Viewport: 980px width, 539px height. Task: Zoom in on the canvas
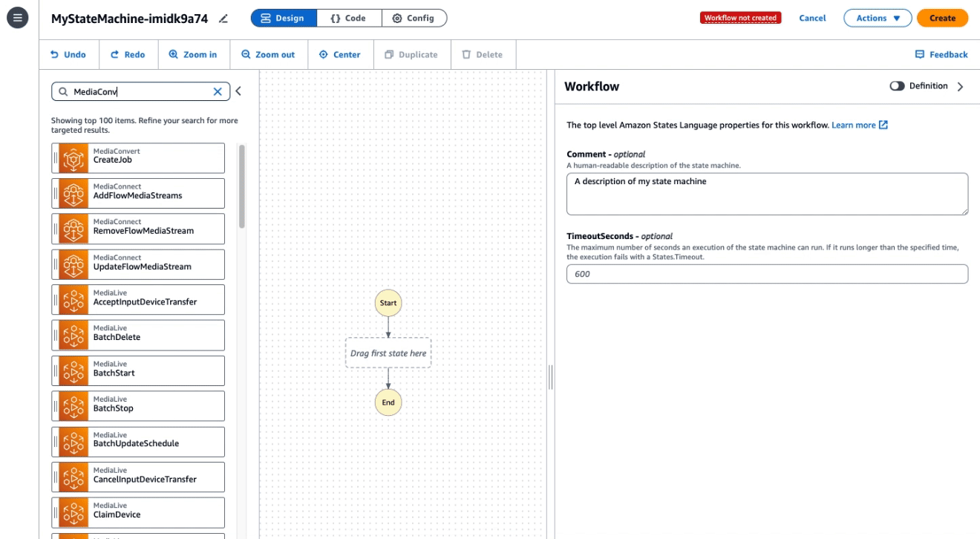pos(193,54)
